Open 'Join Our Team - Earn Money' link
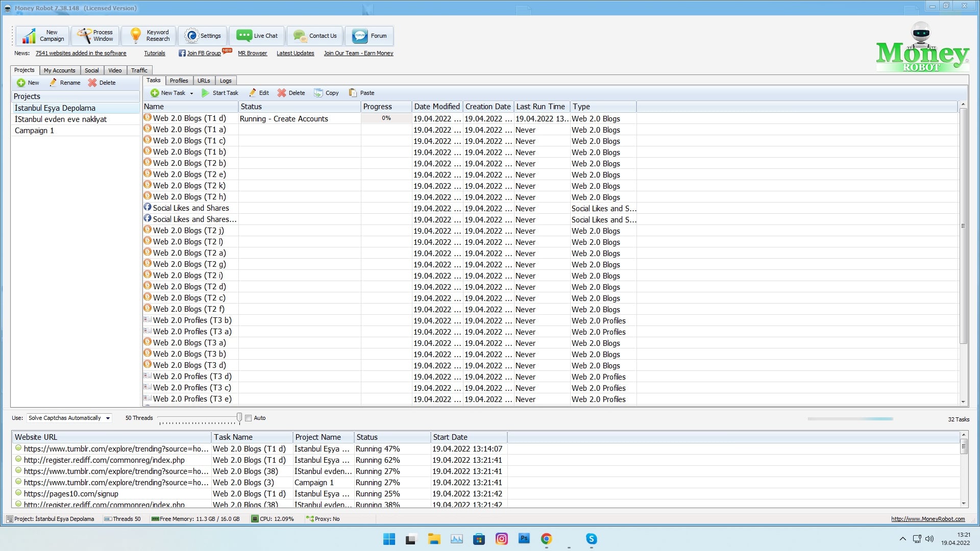 point(358,53)
